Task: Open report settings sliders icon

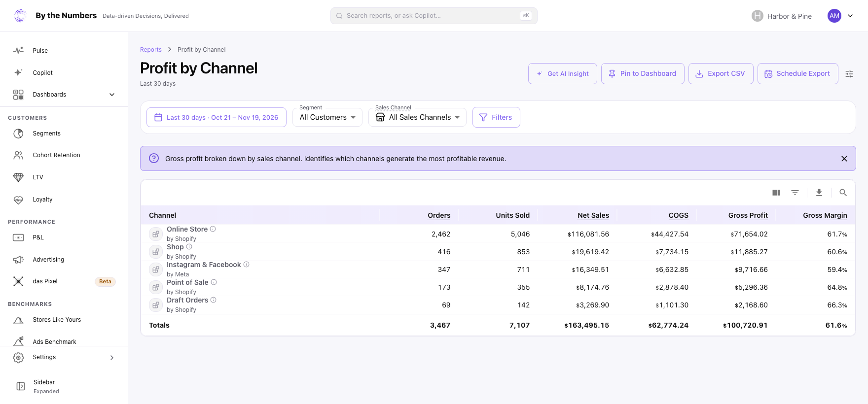Action: coord(849,74)
